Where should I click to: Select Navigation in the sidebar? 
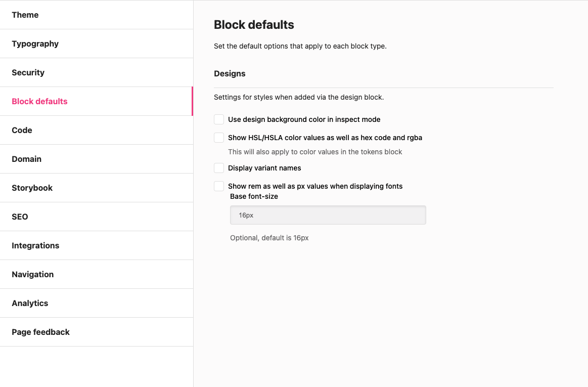(x=97, y=274)
